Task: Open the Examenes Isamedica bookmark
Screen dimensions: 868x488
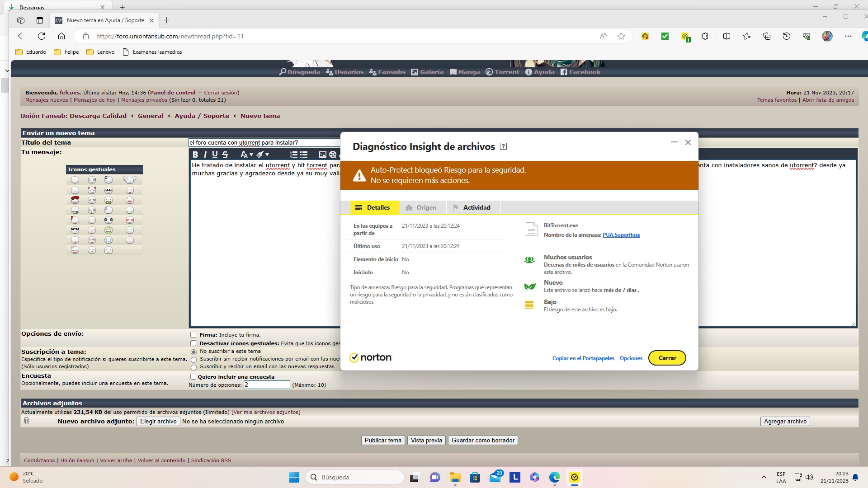Action: [152, 52]
